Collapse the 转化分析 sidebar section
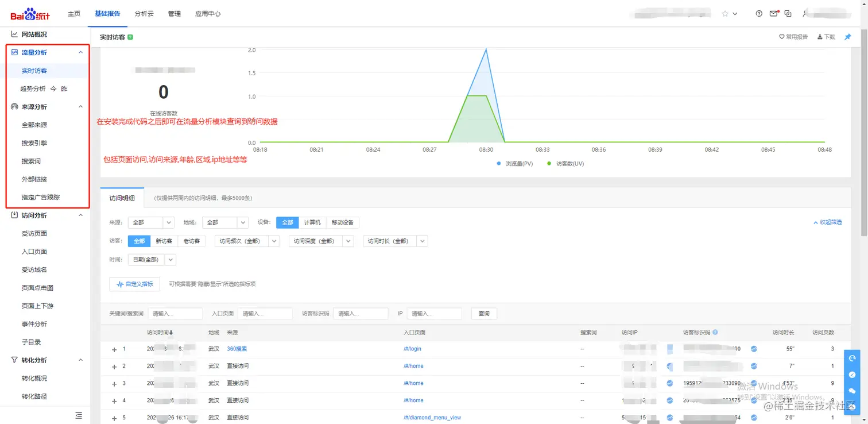 tap(80, 360)
